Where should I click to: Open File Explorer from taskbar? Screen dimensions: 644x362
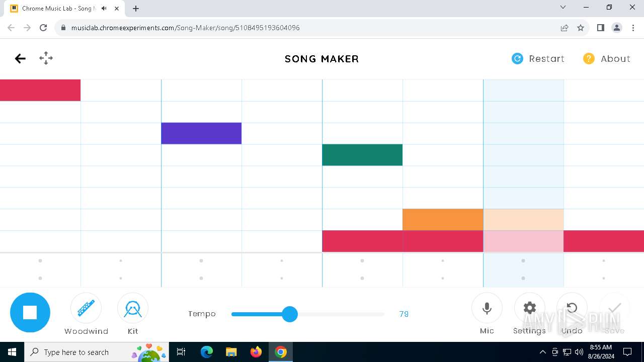(x=231, y=352)
